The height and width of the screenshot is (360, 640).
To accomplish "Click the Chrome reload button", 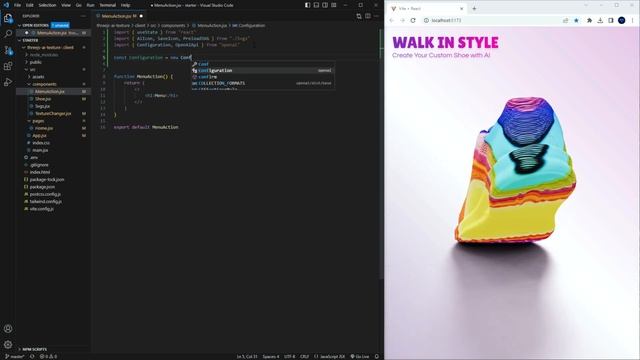I will (413, 20).
